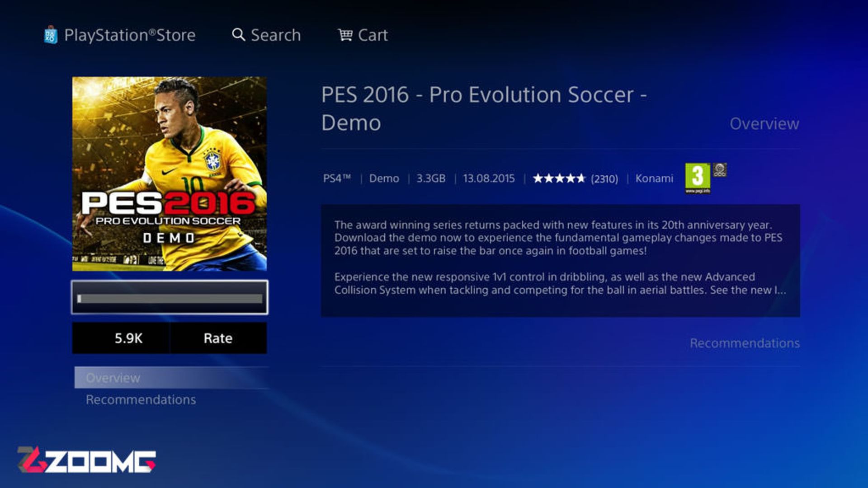This screenshot has width=868, height=488.
Task: Select Recommendations in the left side menu
Action: point(141,399)
